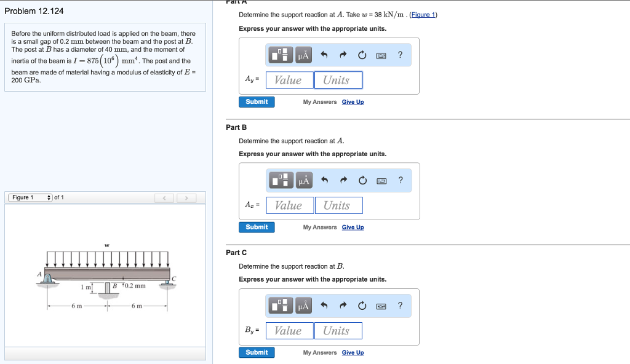Click the previous figure navigation arrow
Viewport: 630px width, 364px height.
(164, 197)
